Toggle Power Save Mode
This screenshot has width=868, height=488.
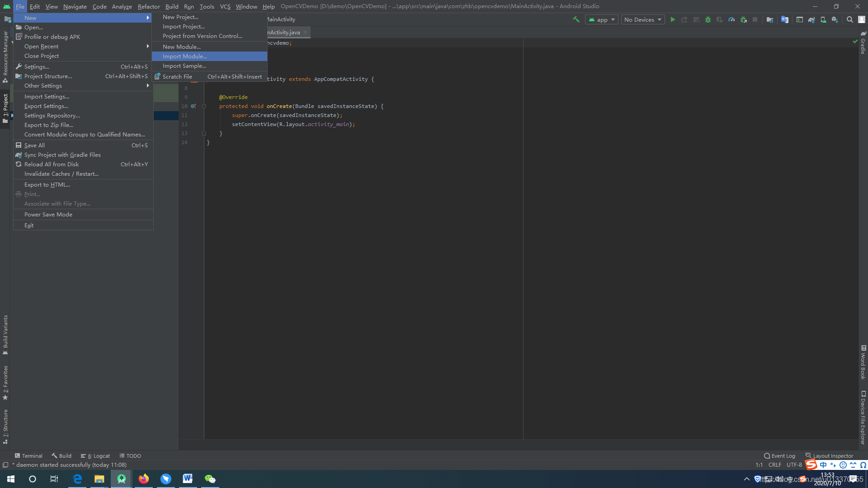(48, 214)
